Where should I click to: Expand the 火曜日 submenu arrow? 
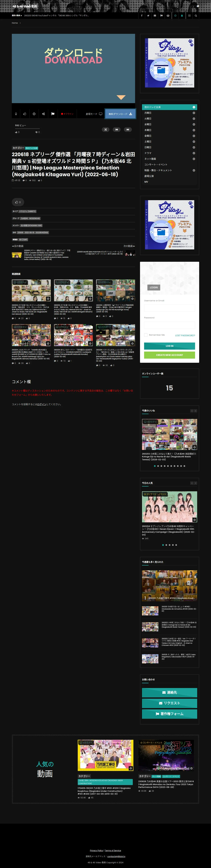coord(194,119)
